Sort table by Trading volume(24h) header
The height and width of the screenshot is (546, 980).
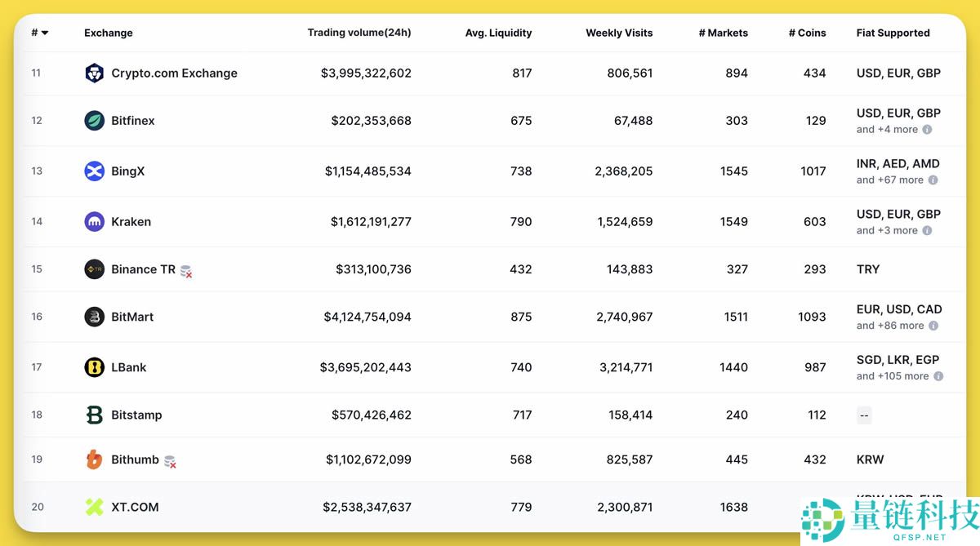[359, 33]
